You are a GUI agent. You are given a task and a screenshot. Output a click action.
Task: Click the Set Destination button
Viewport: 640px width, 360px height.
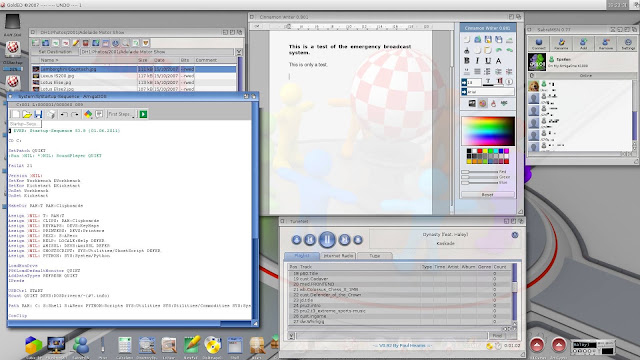(x=55, y=52)
